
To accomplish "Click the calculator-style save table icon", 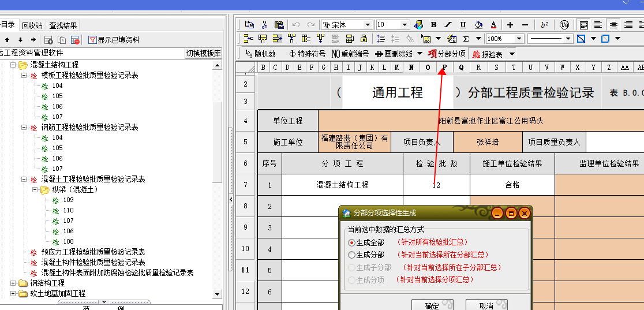I will click(x=350, y=39).
